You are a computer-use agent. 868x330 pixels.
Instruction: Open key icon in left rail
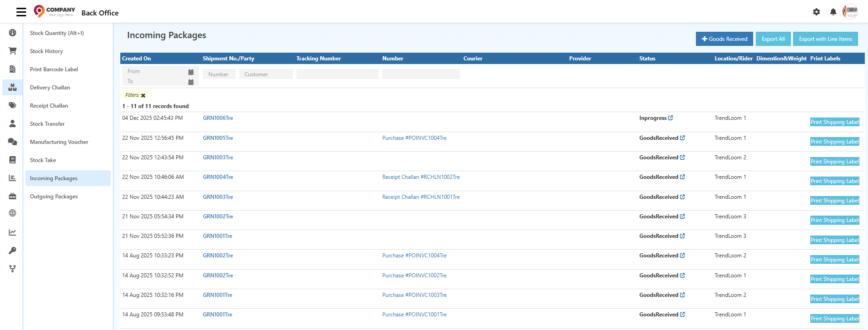tap(12, 251)
